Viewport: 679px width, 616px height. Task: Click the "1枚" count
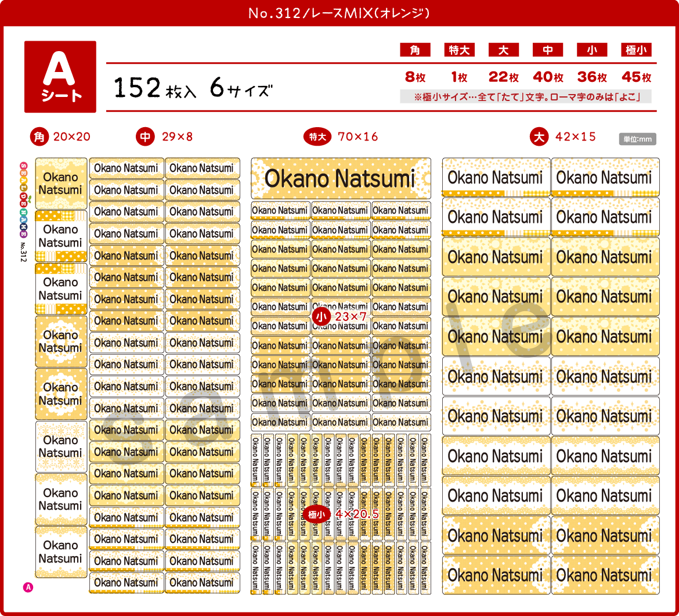click(x=459, y=77)
